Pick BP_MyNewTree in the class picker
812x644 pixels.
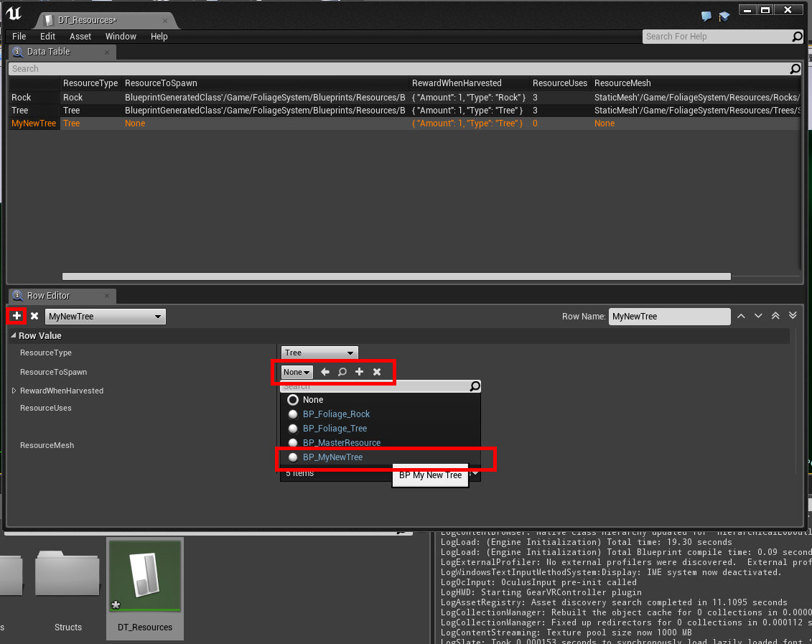tap(332, 457)
